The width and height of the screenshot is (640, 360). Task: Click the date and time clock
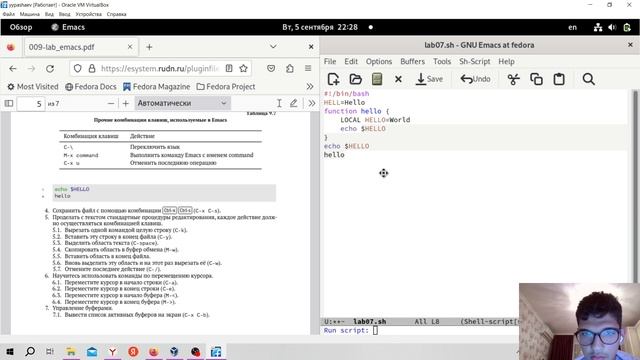320,27
